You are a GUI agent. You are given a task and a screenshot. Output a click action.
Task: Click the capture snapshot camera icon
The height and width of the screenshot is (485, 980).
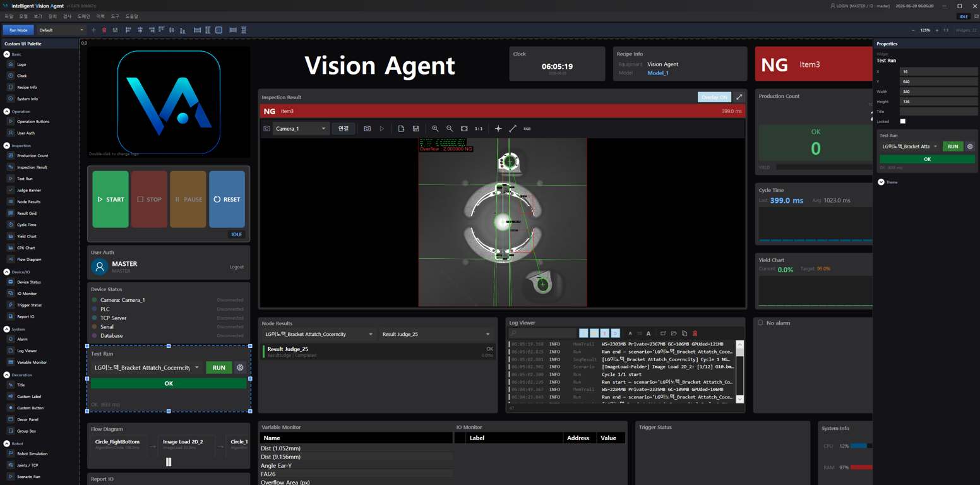[x=367, y=129]
